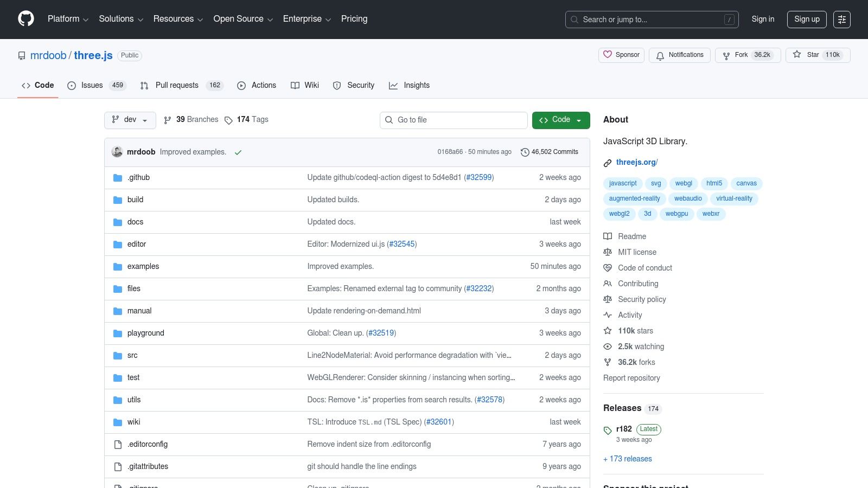View MIT license via the scales icon
The height and width of the screenshot is (488, 868).
pos(608,252)
